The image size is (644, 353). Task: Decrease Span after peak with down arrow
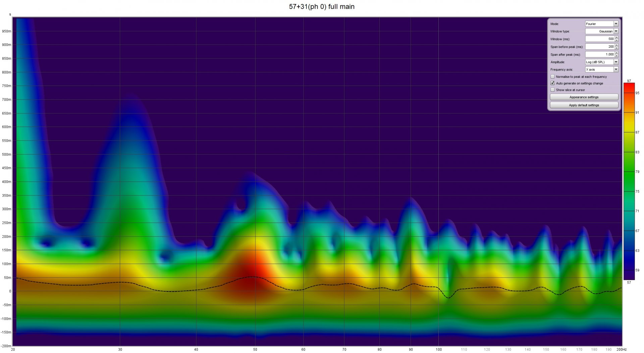616,56
